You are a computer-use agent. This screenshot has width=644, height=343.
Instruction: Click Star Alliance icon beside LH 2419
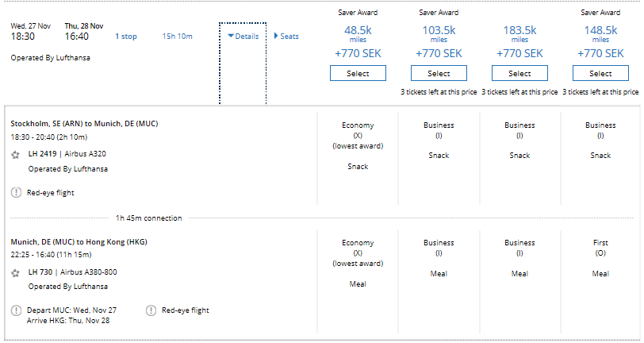pos(15,155)
